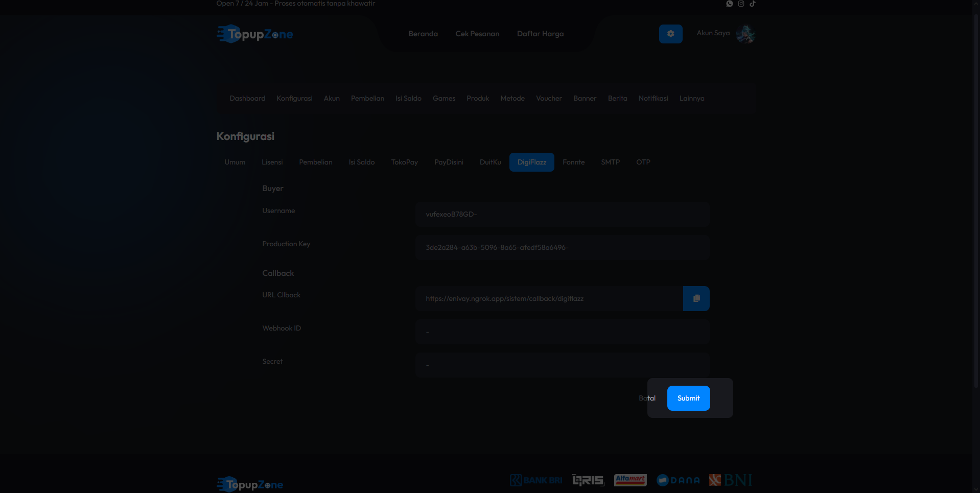This screenshot has height=493, width=980.
Task: Open the Akun admin menu
Action: (x=332, y=98)
